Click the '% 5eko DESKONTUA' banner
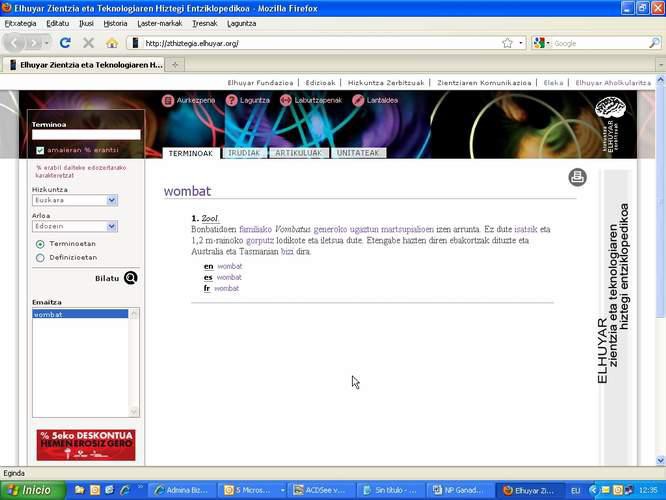The height and width of the screenshot is (500, 666). tap(86, 445)
